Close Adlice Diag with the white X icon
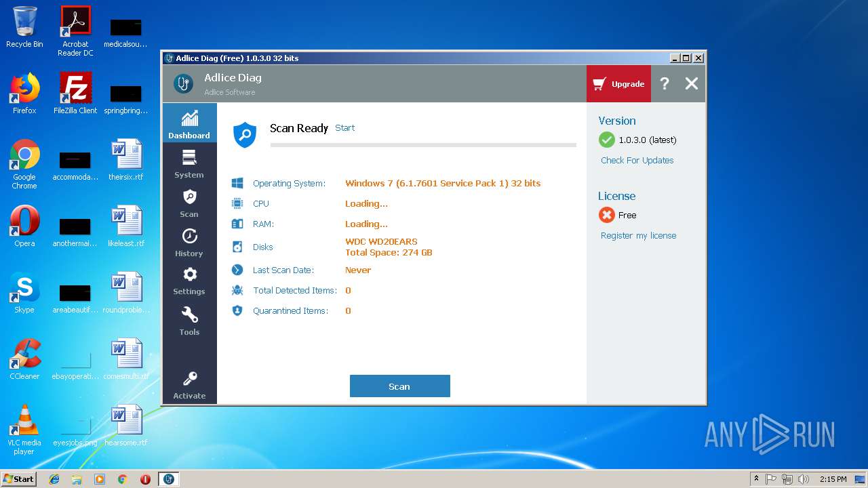This screenshot has width=868, height=488. [x=691, y=83]
